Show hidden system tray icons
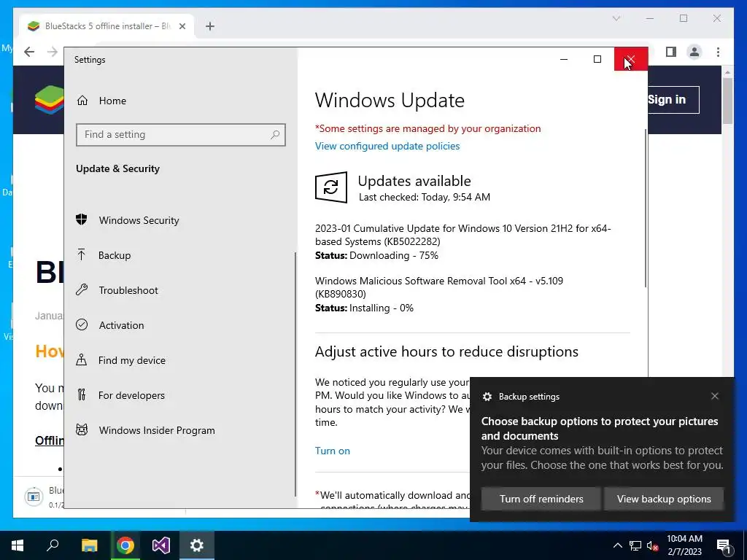The image size is (747, 560). 617,545
